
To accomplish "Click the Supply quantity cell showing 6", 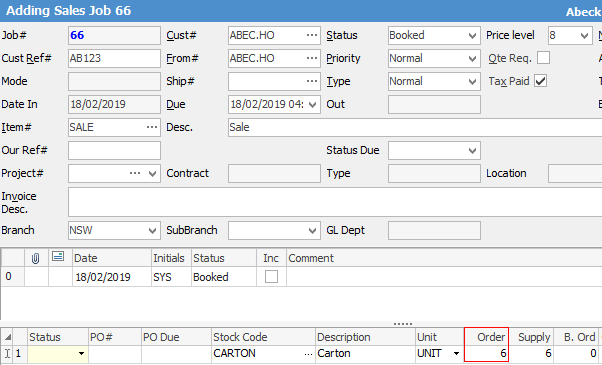I will coord(531,353).
